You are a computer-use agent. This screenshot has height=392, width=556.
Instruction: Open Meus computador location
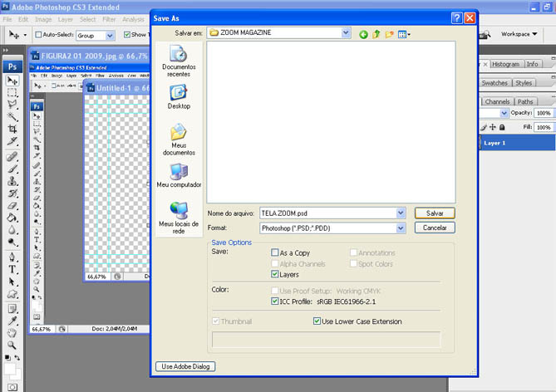coord(178,174)
